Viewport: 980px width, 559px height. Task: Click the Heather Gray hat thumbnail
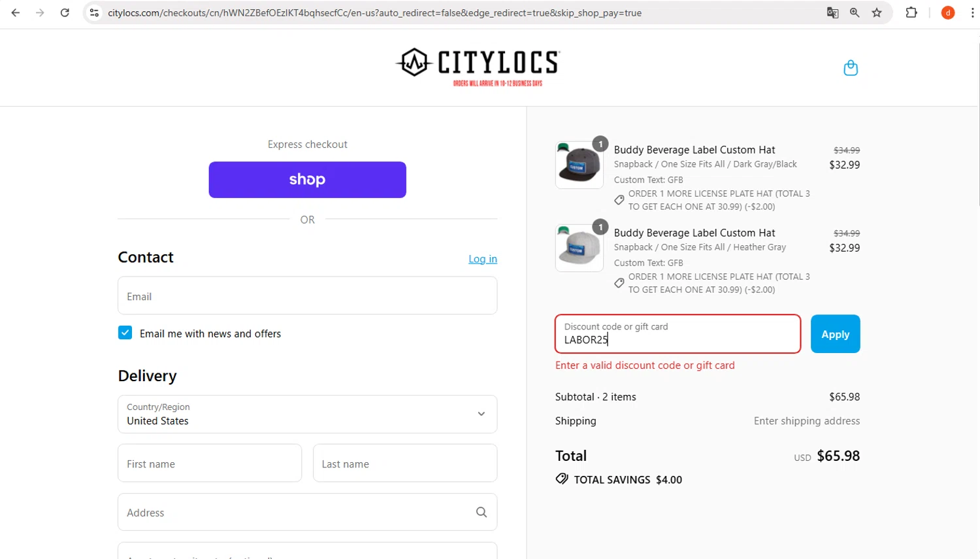(x=580, y=248)
